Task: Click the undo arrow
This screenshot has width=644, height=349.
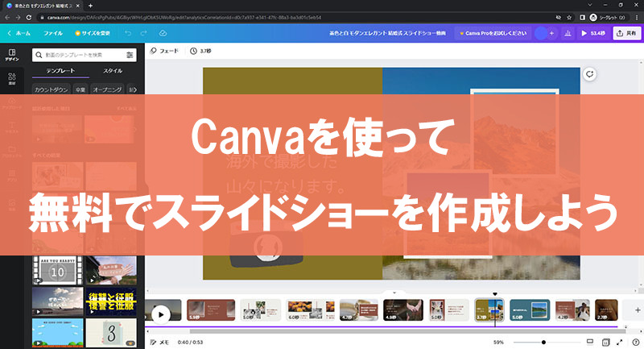Action: (x=128, y=33)
